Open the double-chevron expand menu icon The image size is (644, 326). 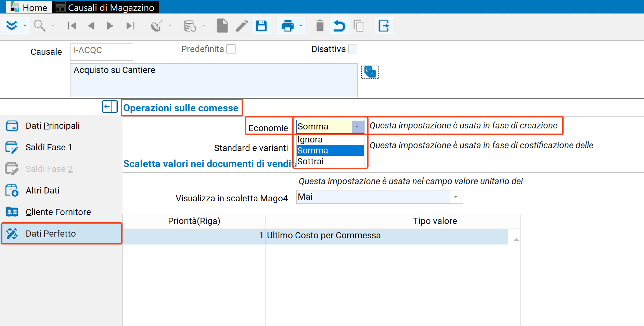(x=12, y=26)
